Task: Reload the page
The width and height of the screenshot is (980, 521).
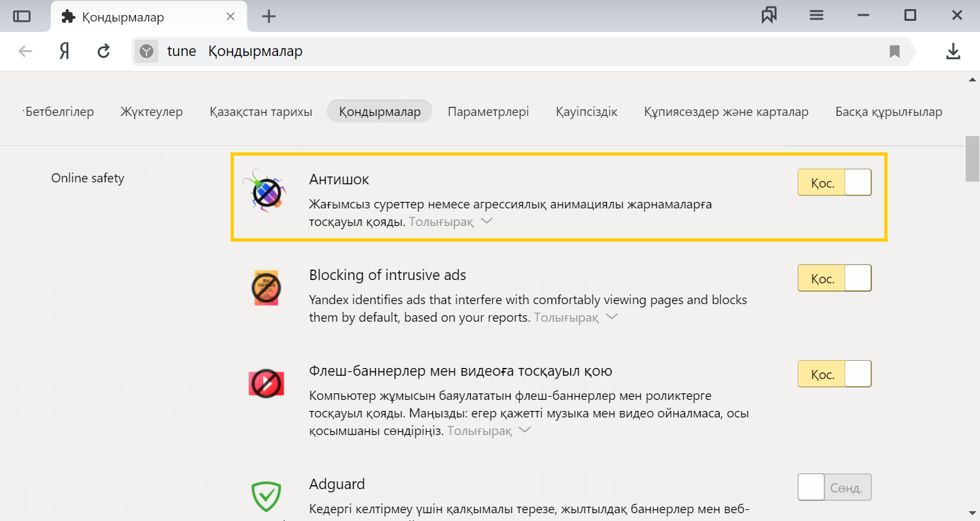Action: [x=104, y=51]
